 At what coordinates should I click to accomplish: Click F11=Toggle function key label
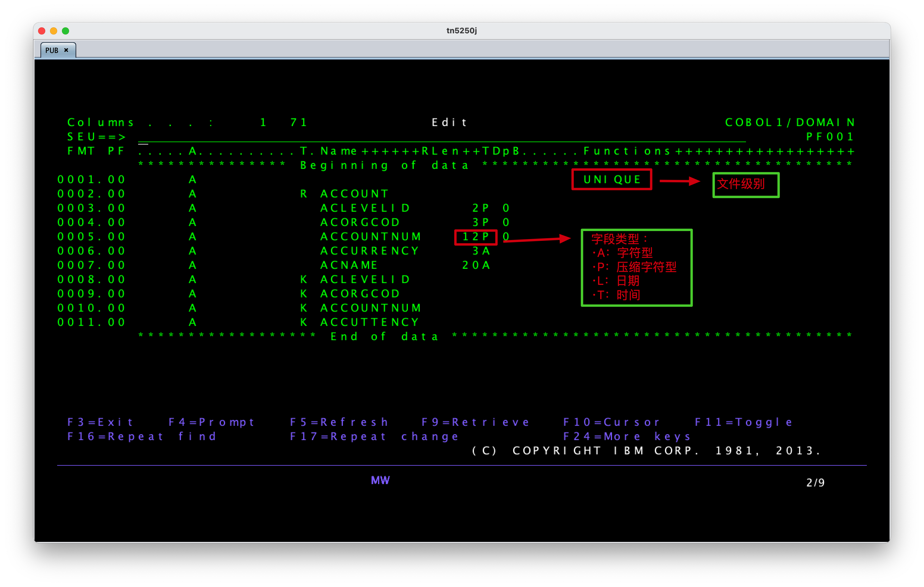click(x=744, y=422)
